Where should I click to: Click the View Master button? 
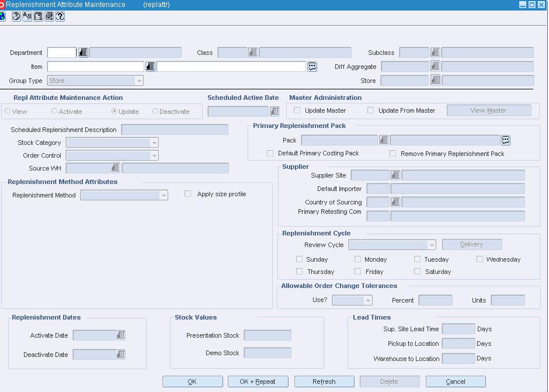[489, 110]
